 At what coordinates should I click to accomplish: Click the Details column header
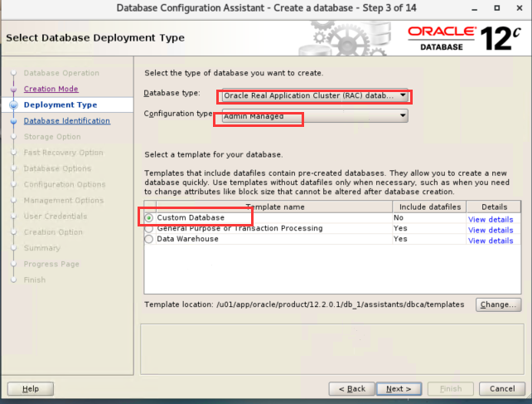click(494, 207)
